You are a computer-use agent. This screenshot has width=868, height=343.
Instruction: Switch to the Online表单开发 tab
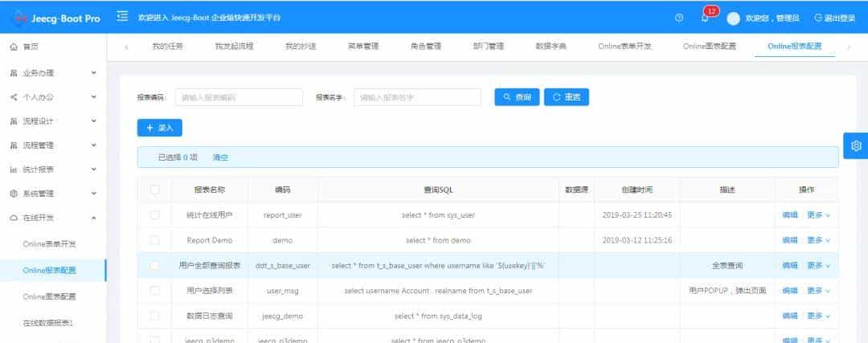[625, 47]
